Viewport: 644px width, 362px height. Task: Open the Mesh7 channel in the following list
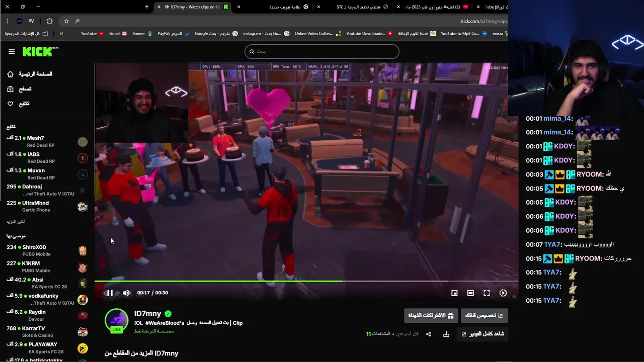coord(46,141)
